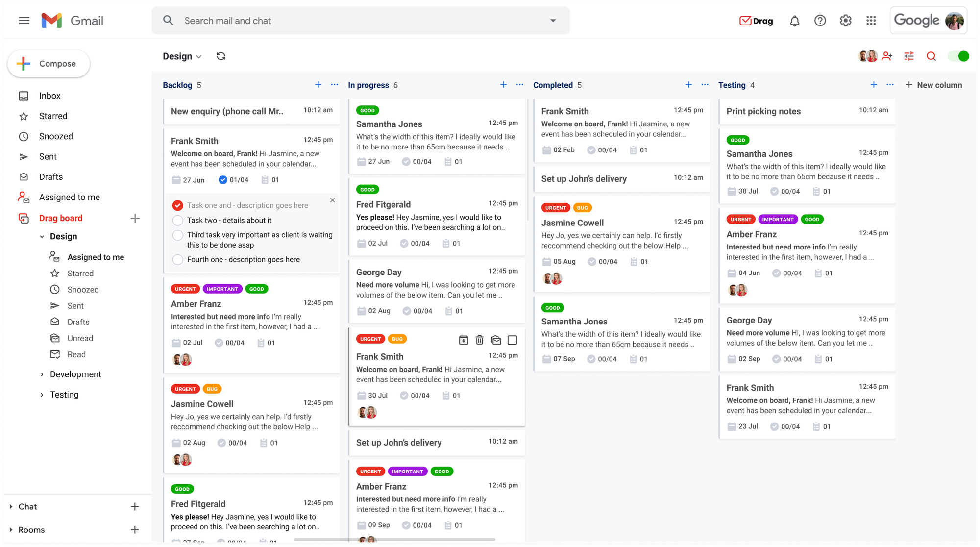Expand search options dropdown arrow

[553, 21]
